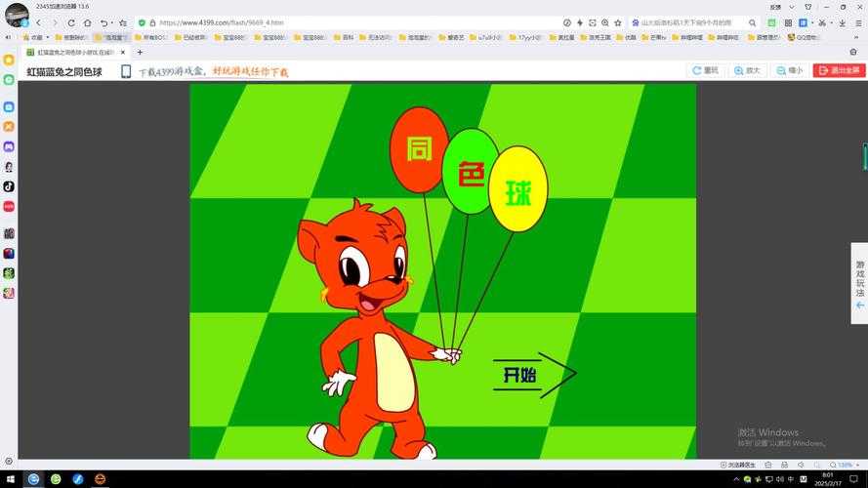Click the search box next to address bar

click(x=689, y=22)
